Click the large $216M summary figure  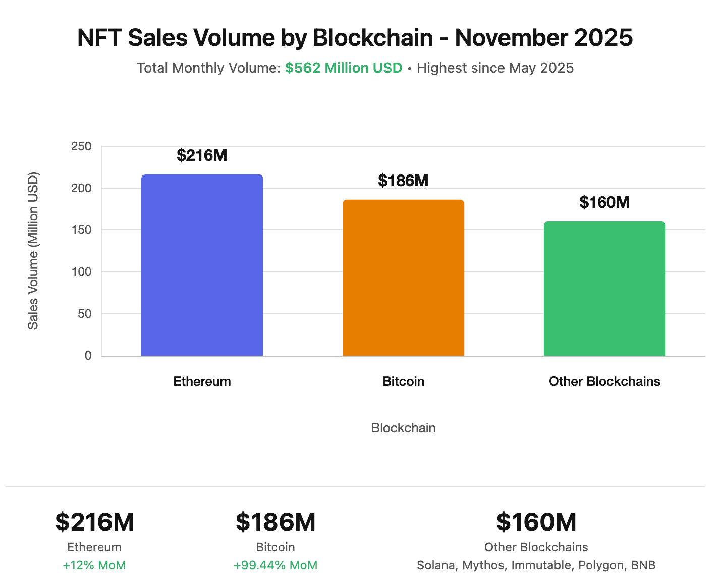click(94, 522)
